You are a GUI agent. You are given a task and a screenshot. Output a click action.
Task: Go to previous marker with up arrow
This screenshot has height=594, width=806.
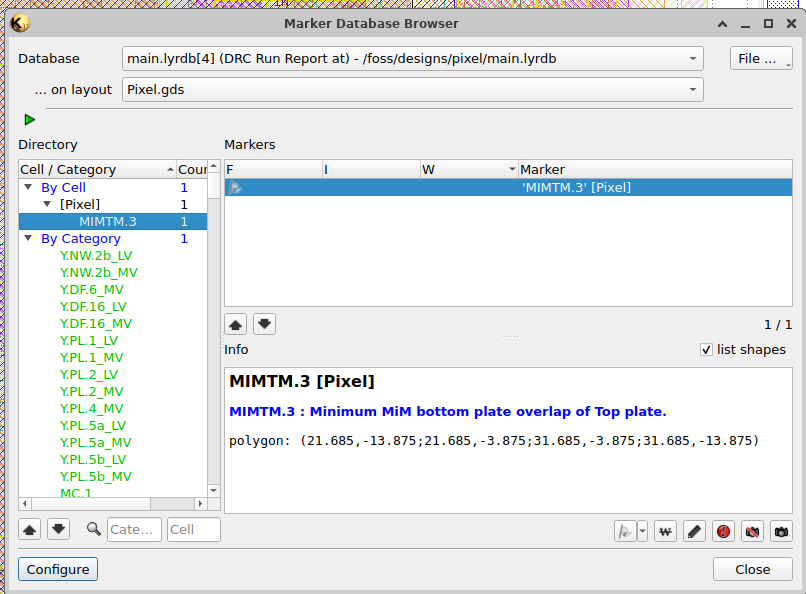click(235, 324)
